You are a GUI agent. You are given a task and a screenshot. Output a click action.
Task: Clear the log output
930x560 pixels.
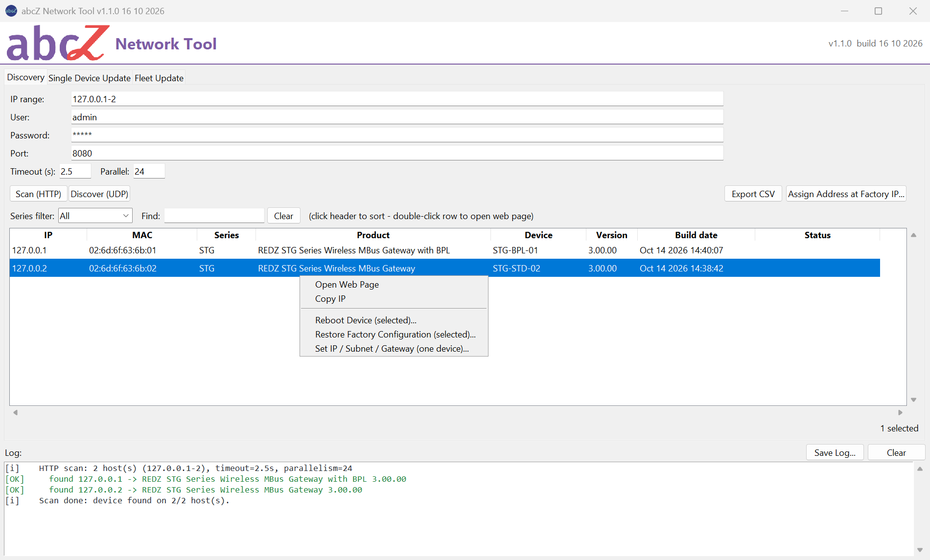(x=896, y=452)
